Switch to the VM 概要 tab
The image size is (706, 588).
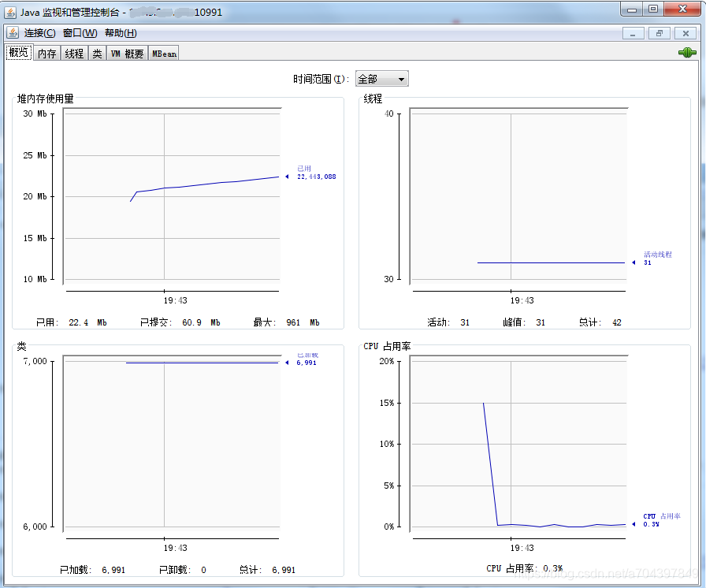click(x=127, y=54)
